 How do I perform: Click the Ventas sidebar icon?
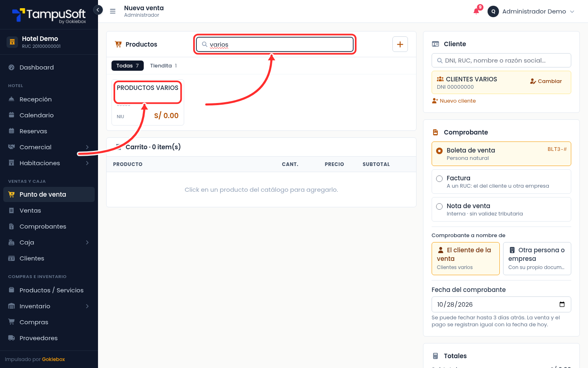click(11, 211)
